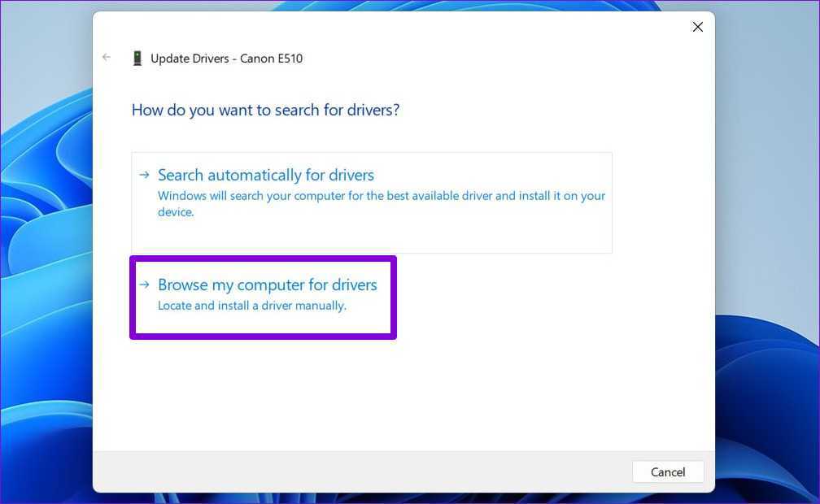Click desktop wallpaper above the dialog
Image resolution: width=820 pixels, height=504 pixels.
tap(407, 5)
